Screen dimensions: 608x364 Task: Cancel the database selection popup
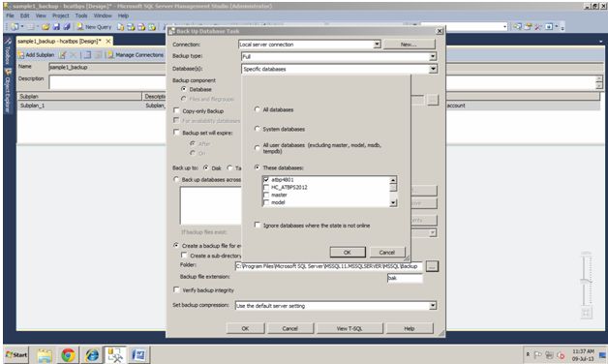tap(387, 252)
